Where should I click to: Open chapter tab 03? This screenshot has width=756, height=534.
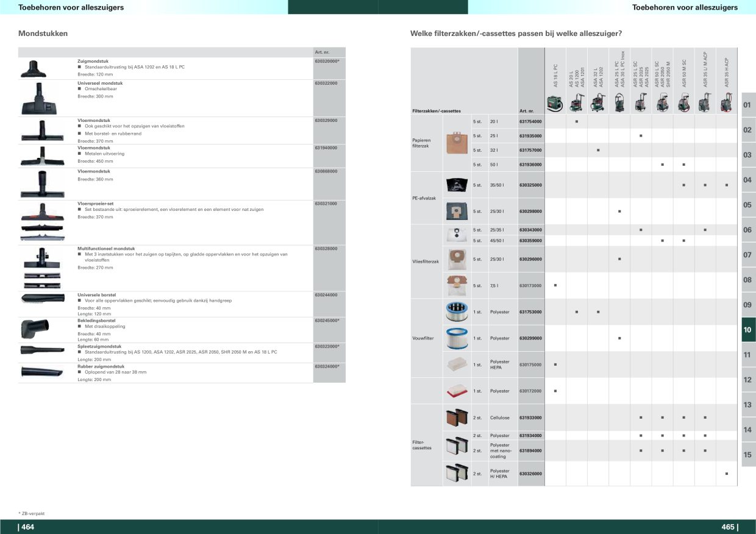click(748, 155)
